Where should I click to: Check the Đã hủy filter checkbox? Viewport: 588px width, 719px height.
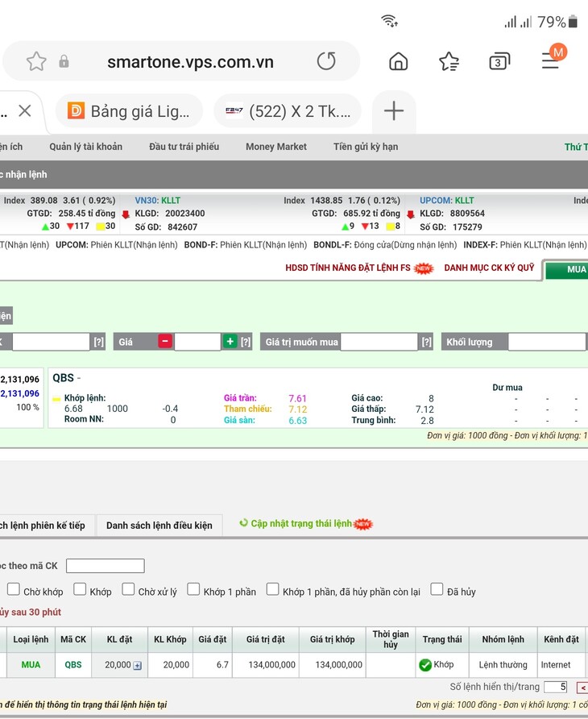click(x=437, y=589)
